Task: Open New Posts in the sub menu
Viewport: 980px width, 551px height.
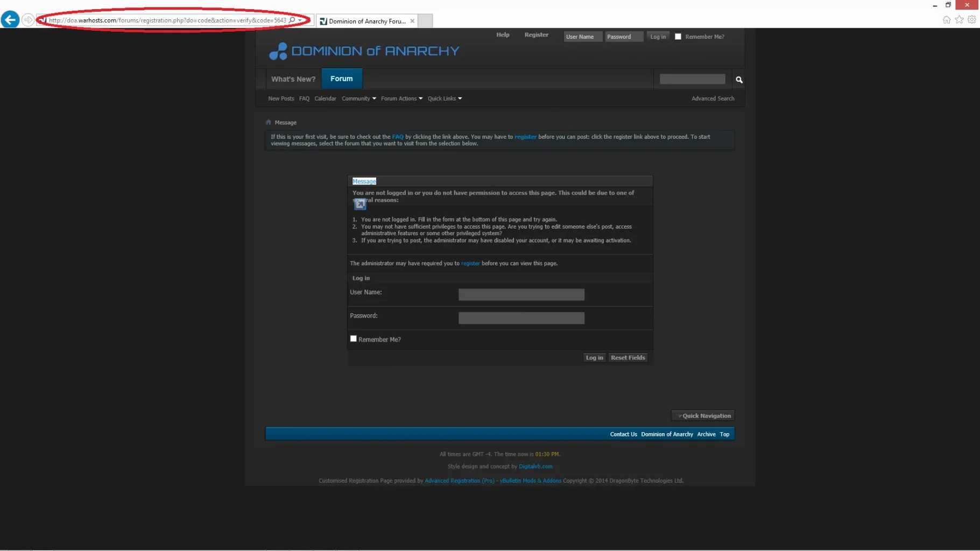Action: pos(281,98)
